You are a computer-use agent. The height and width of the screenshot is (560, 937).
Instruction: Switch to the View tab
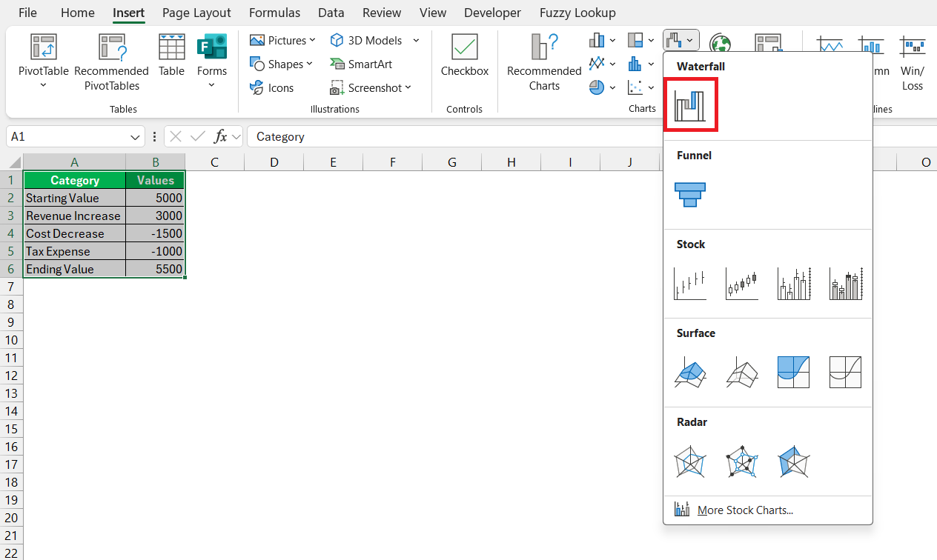pos(433,13)
